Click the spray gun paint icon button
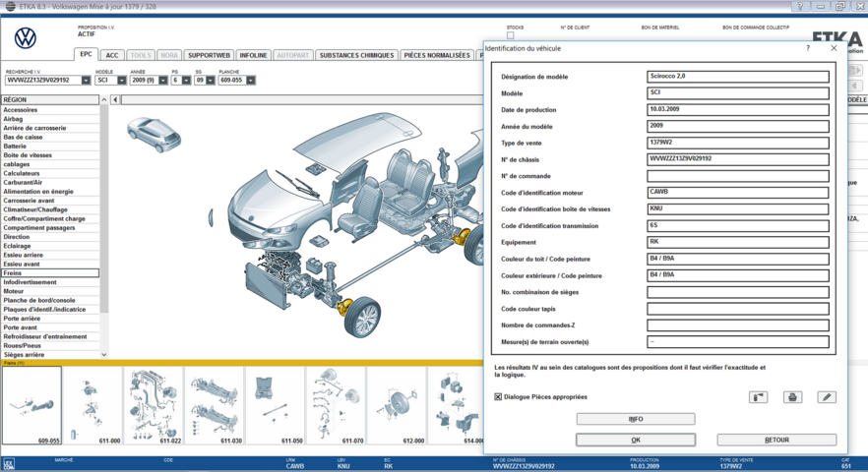This screenshot has height=472, width=868. [758, 396]
